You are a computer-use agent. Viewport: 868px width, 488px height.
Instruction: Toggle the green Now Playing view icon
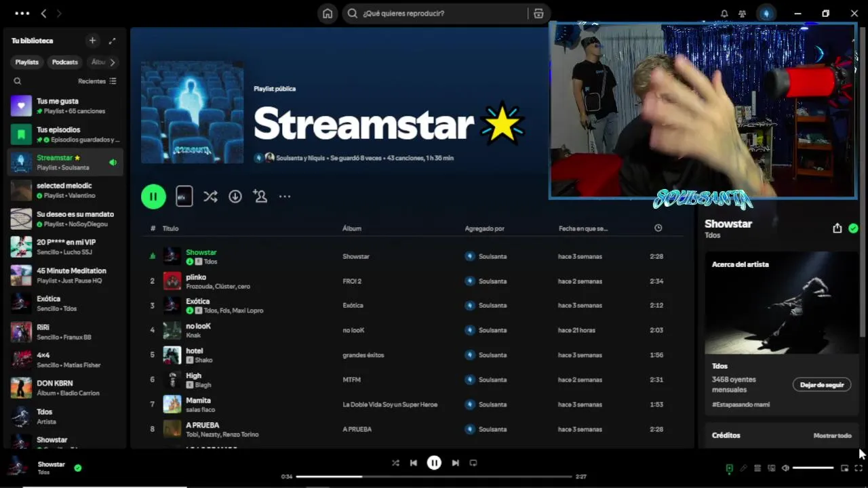click(x=729, y=468)
